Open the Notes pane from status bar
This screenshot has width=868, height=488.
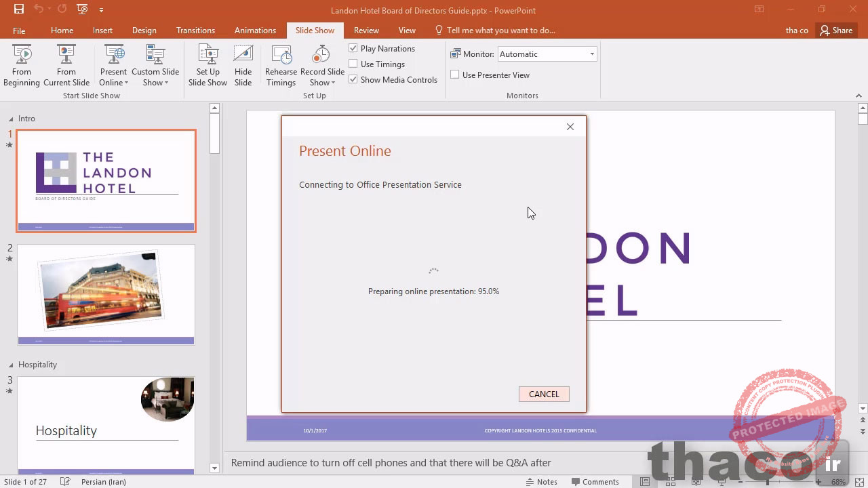(541, 482)
